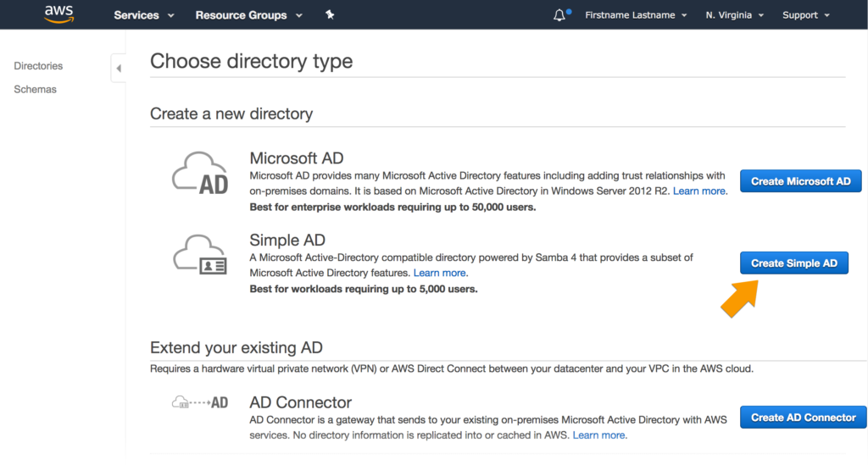The width and height of the screenshot is (868, 465).
Task: Click the pin shortcut icon
Action: (x=330, y=15)
